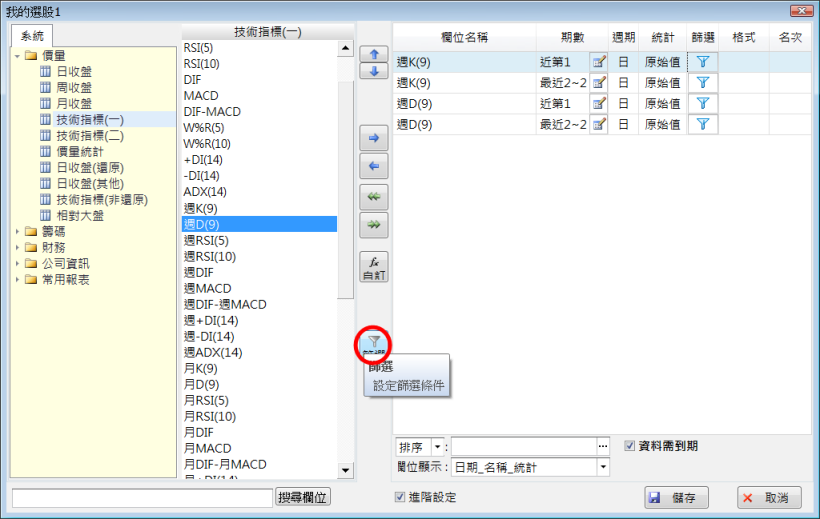
Task: Add field using single right arrow
Action: (x=374, y=138)
